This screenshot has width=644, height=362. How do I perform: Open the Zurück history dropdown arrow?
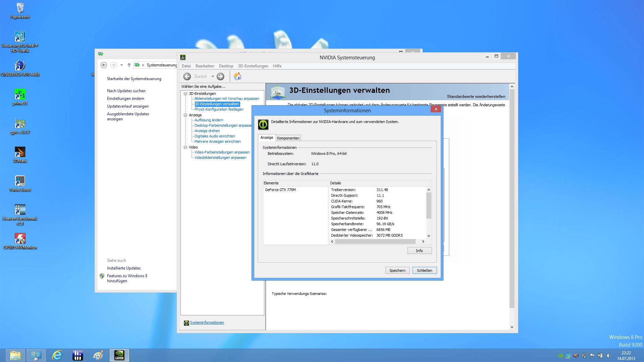click(x=213, y=76)
